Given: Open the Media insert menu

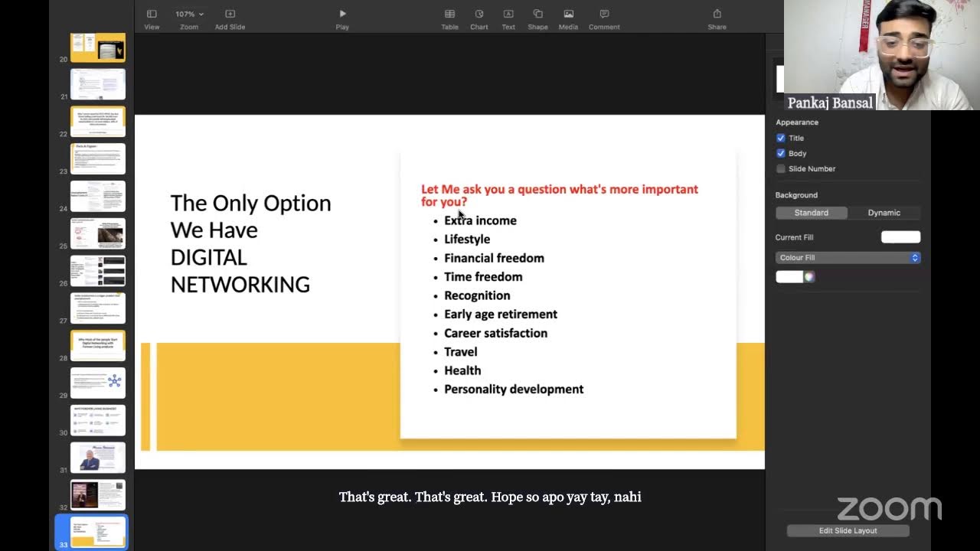Looking at the screenshot, I should click(568, 19).
